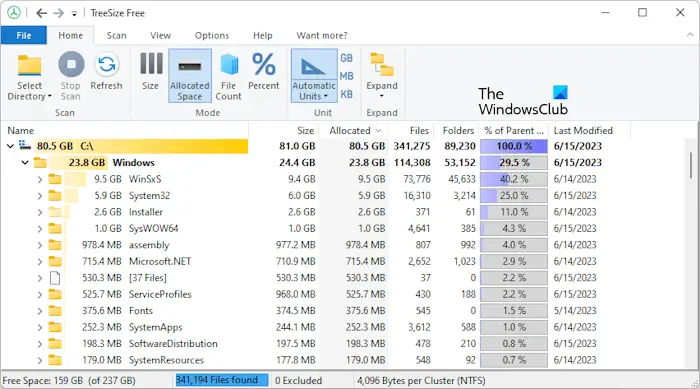Click the Stop Scan icon
The width and height of the screenshot is (700, 389).
[71, 64]
